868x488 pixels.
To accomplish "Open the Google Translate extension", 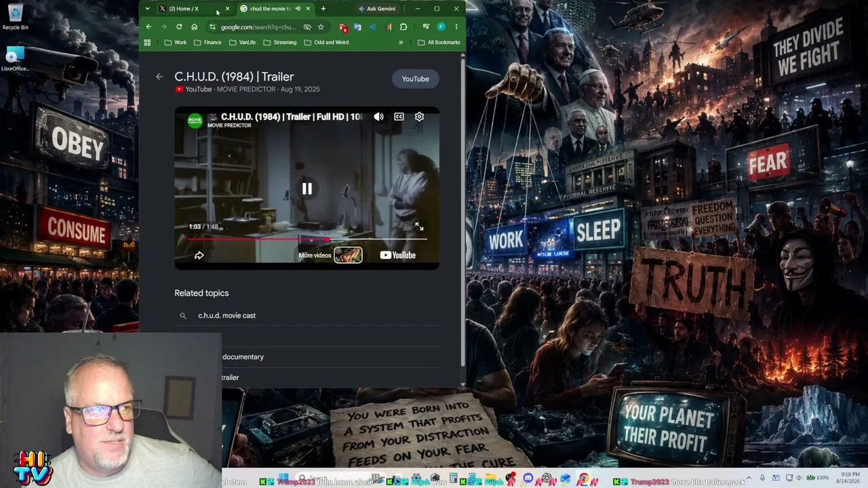I will click(357, 27).
